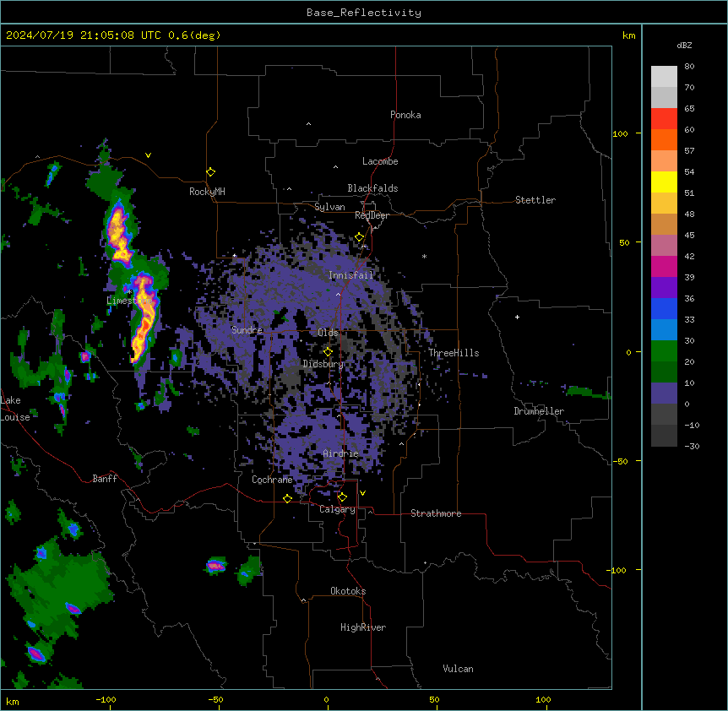The image size is (728, 711).
Task: Click the diamond marker above RockyMH
Action: click(211, 172)
